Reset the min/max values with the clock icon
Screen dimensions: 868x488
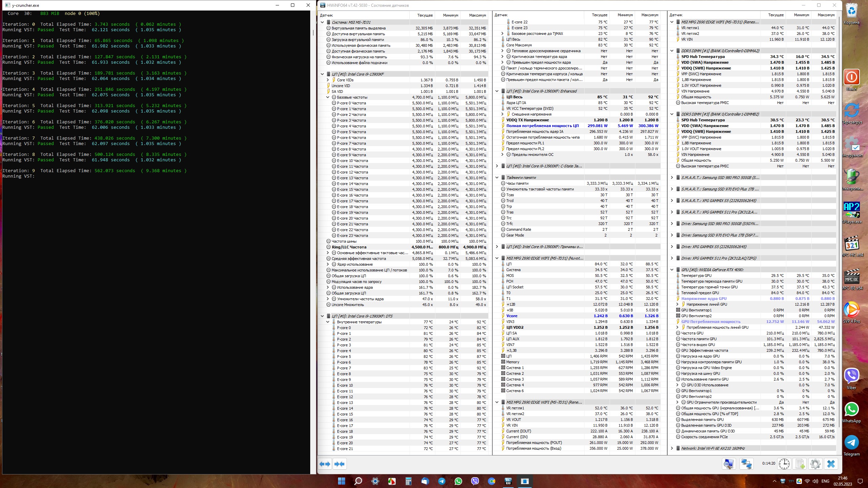[x=784, y=464]
